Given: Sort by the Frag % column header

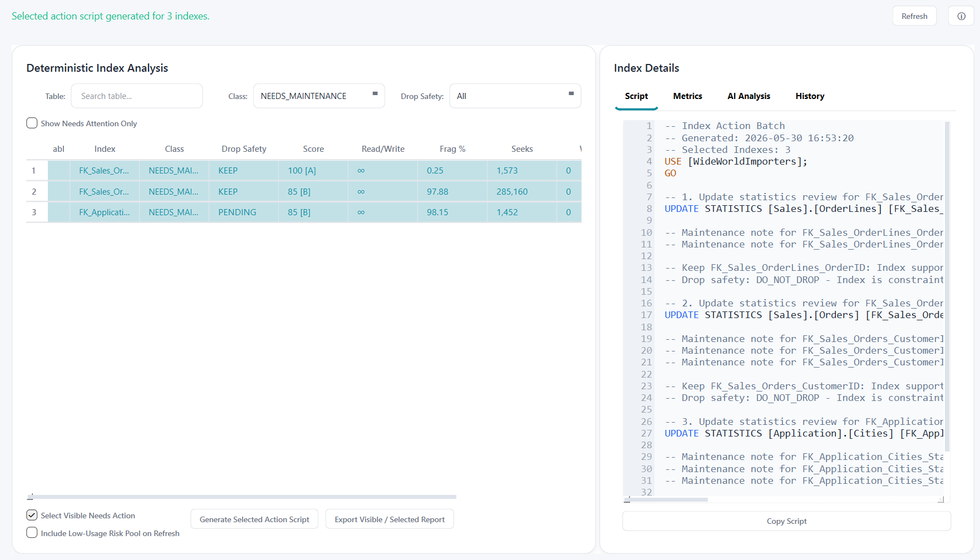Looking at the screenshot, I should [x=452, y=148].
